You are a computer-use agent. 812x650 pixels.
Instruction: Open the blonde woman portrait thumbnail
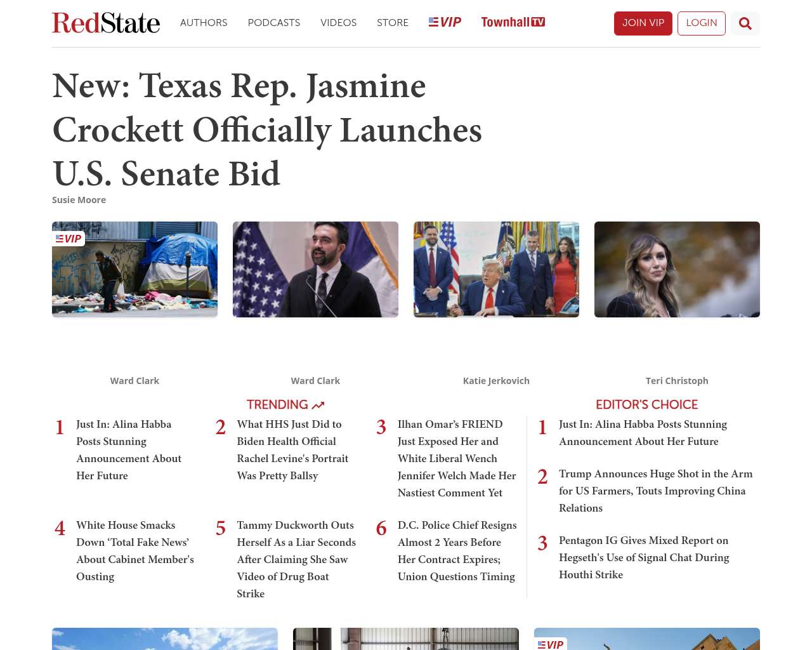(x=677, y=269)
